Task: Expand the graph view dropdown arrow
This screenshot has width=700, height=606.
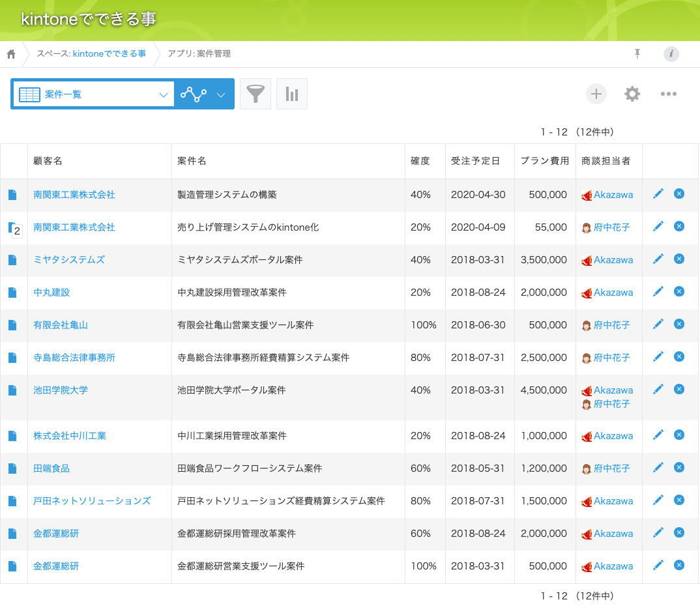Action: tap(221, 94)
